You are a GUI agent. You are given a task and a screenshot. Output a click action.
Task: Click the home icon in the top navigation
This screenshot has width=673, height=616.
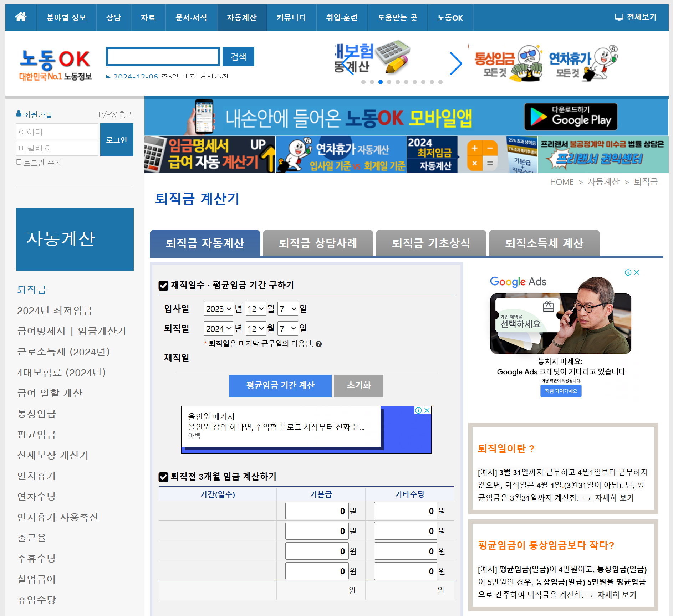(x=21, y=17)
